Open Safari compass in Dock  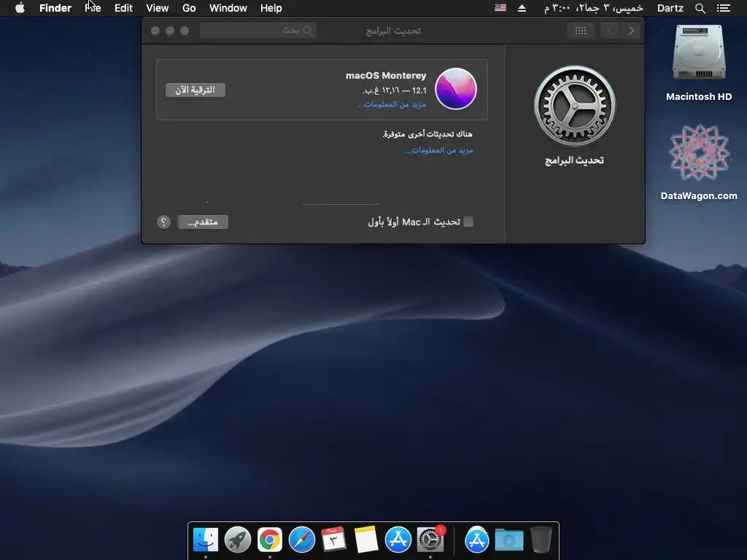[x=302, y=540]
